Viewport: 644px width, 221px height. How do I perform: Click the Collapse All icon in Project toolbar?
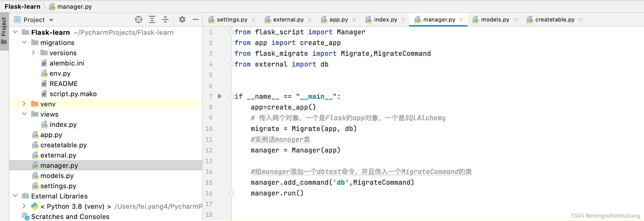(x=165, y=19)
